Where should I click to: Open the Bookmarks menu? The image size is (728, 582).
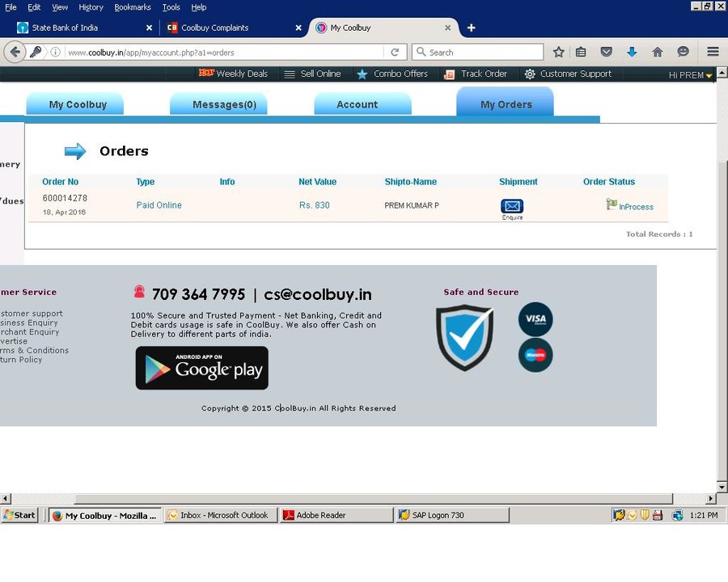(133, 7)
